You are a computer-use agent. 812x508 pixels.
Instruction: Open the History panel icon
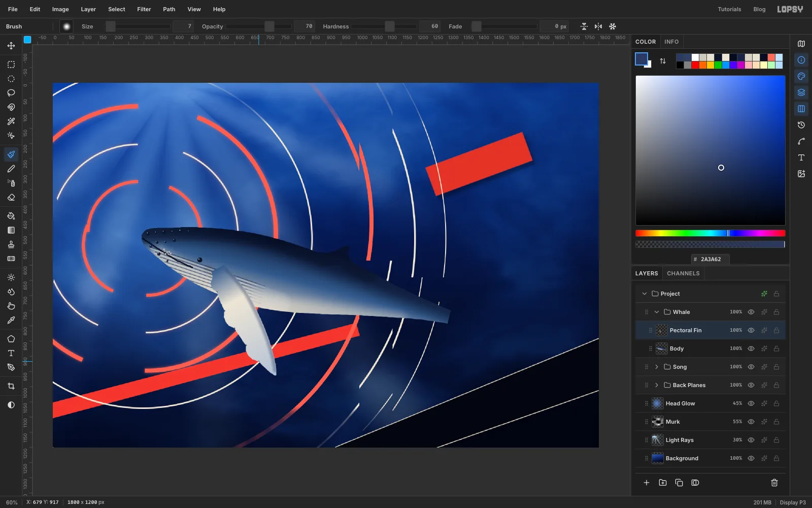(x=801, y=125)
